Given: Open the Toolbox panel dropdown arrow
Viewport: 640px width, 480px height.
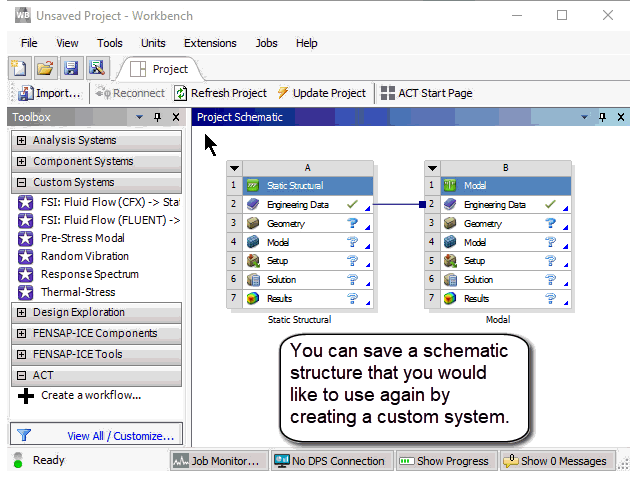Looking at the screenshot, I should pyautogui.click(x=139, y=117).
